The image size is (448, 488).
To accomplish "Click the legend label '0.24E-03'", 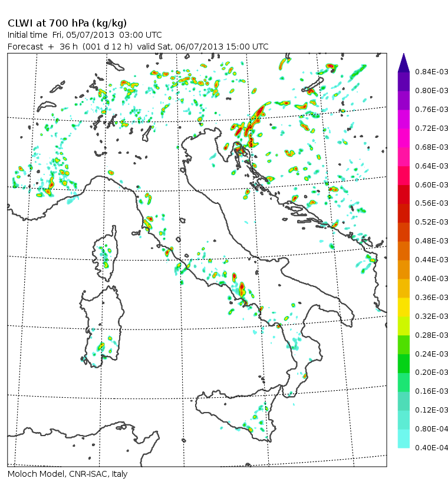I will [431, 354].
